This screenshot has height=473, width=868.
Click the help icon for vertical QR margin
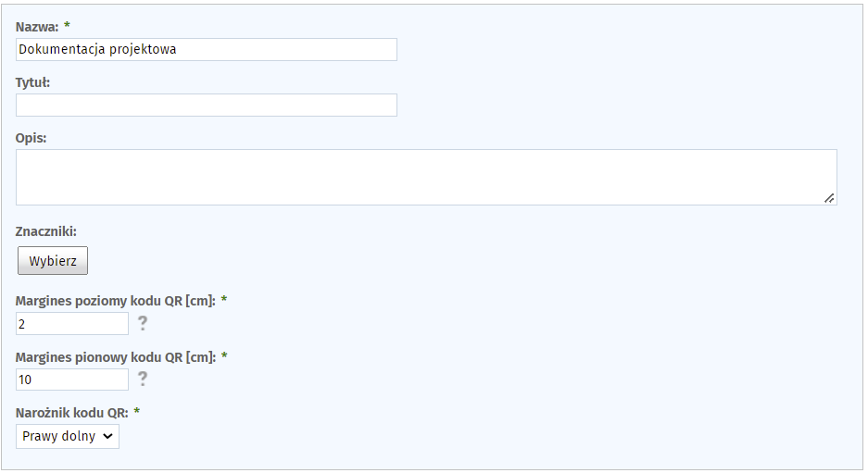[x=143, y=379]
